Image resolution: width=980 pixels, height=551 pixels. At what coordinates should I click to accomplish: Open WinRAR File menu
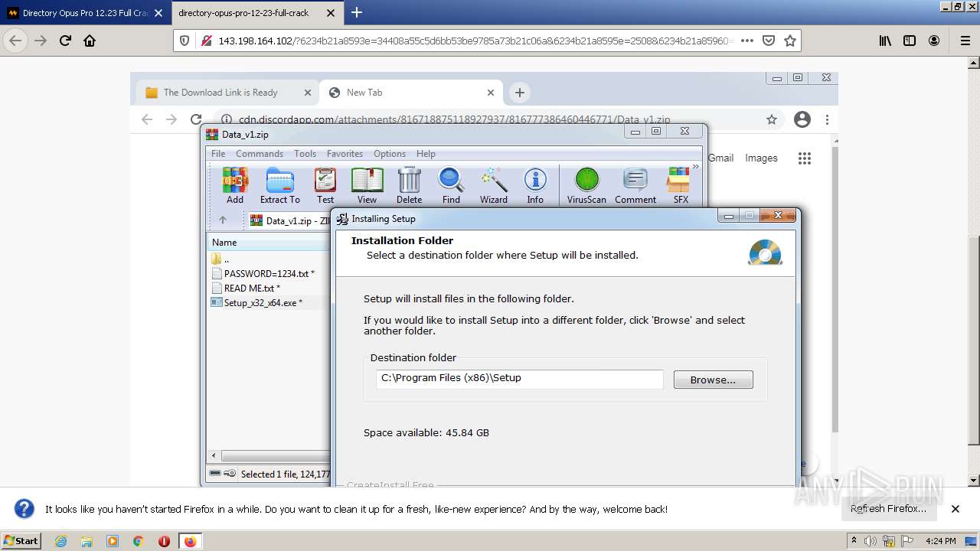click(218, 154)
